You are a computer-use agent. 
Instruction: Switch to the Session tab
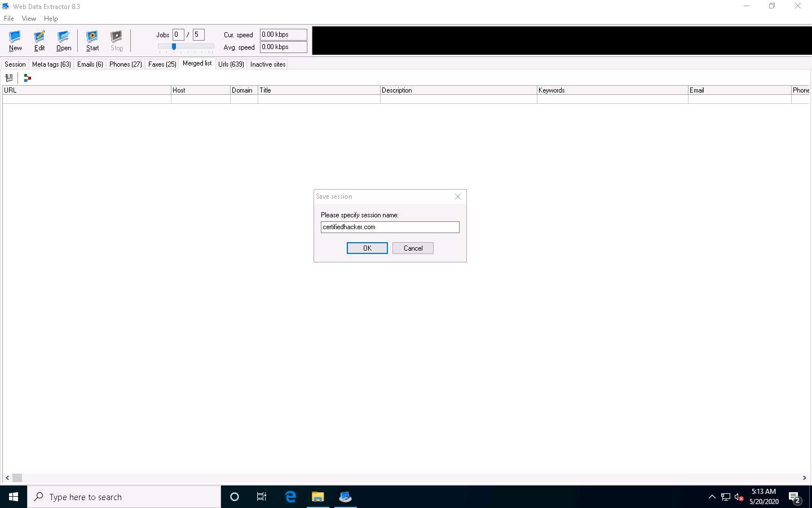(15, 64)
